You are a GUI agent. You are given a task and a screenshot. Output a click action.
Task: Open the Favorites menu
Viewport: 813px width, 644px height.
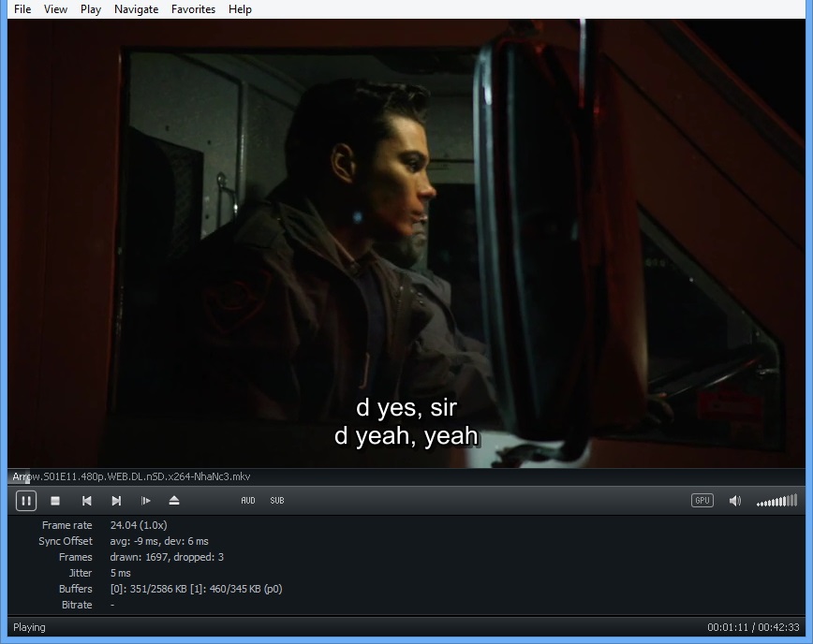pos(193,9)
